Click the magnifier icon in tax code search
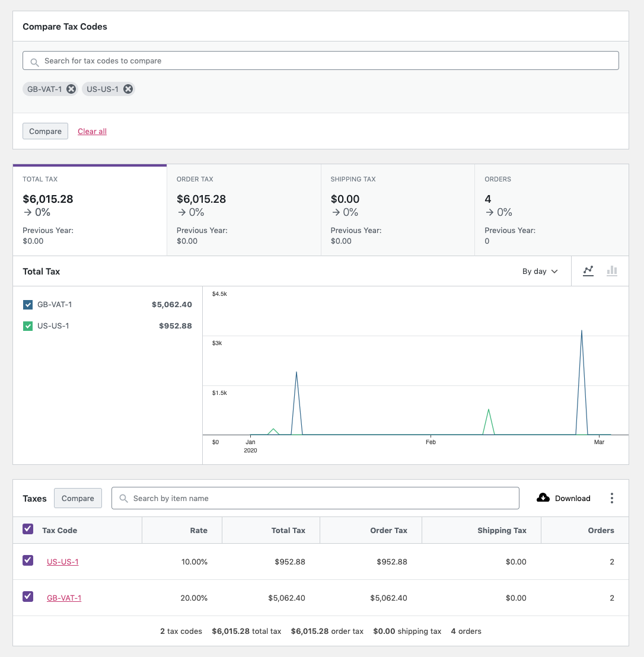This screenshot has width=644, height=657. coord(35,62)
